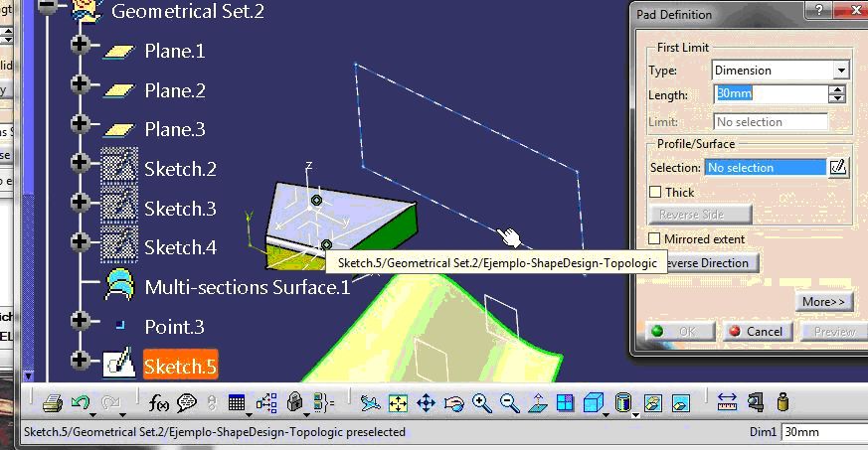This screenshot has width=868, height=450.
Task: Click the Cancel button in Pad Definition
Action: tap(756, 332)
